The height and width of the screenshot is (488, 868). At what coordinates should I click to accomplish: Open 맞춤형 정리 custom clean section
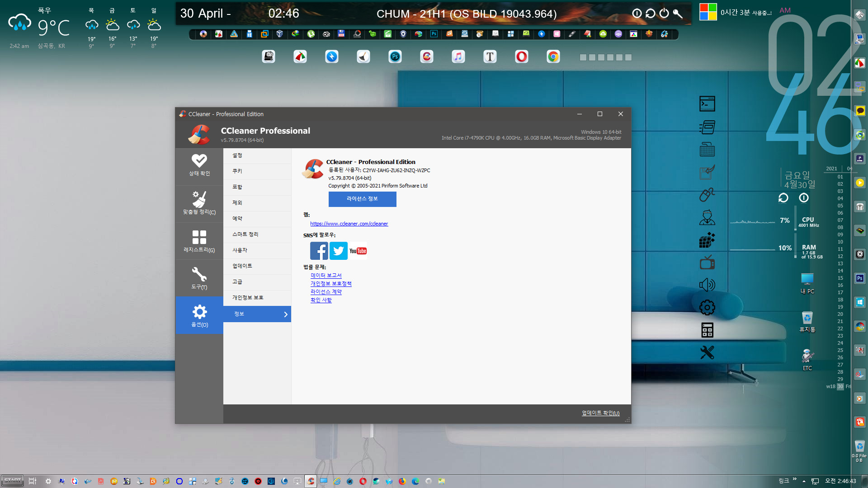point(199,203)
